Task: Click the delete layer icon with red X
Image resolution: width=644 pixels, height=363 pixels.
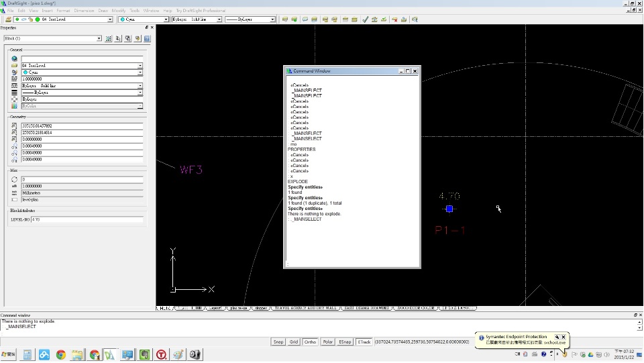Action: (394, 19)
